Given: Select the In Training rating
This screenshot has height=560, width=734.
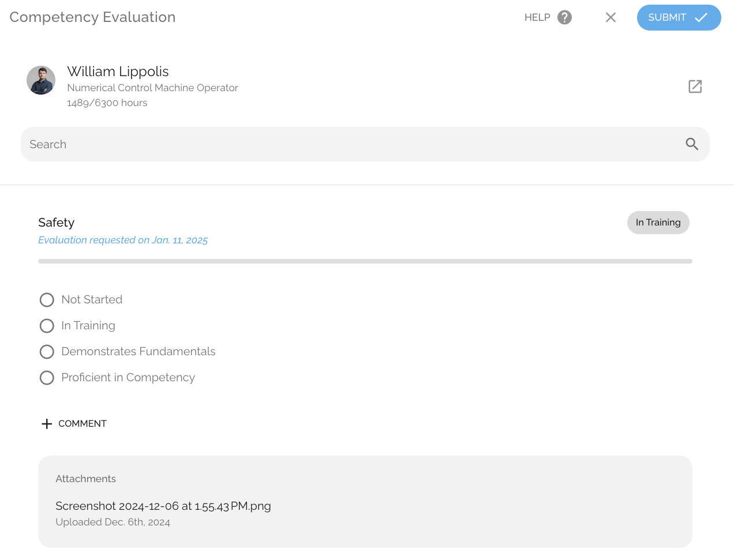Looking at the screenshot, I should 47,325.
